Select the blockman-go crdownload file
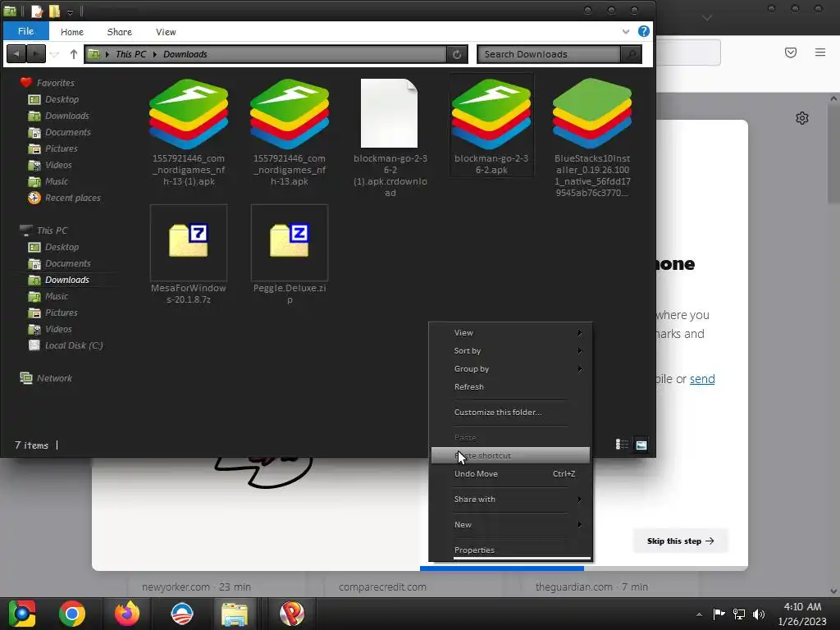The image size is (840, 630). pyautogui.click(x=390, y=137)
